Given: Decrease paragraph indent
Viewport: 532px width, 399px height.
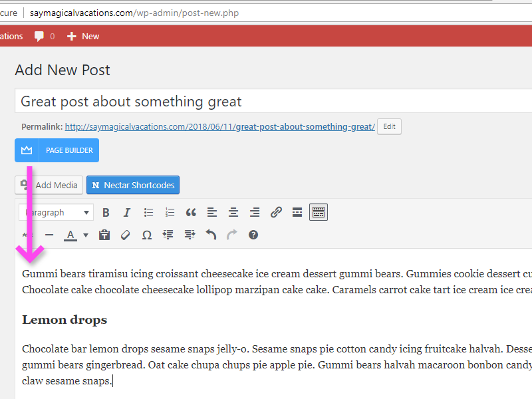Looking at the screenshot, I should click(168, 235).
